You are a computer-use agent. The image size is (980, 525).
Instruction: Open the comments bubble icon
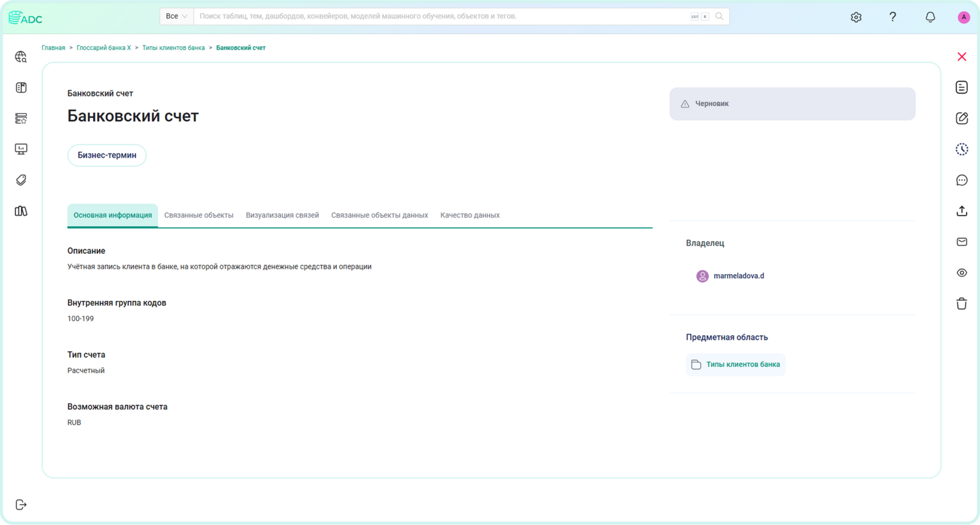(962, 180)
